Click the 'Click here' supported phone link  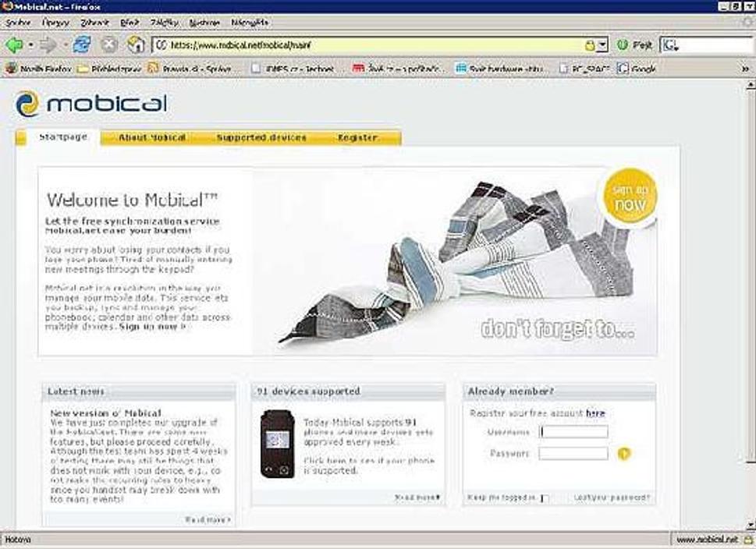(325, 460)
